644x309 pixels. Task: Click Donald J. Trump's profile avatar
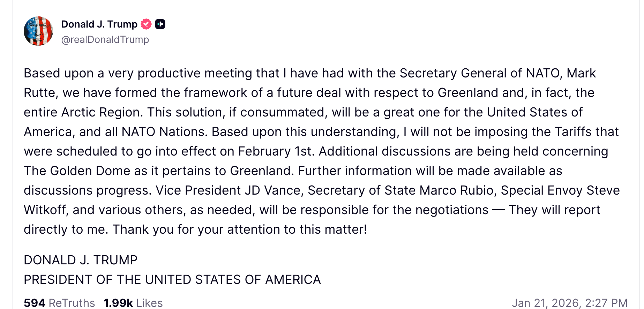point(38,31)
